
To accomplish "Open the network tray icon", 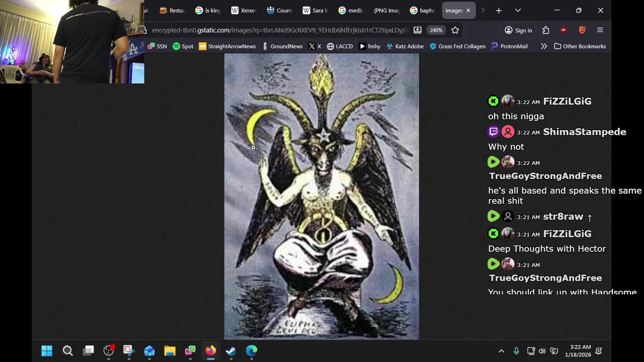I will pyautogui.click(x=531, y=351).
